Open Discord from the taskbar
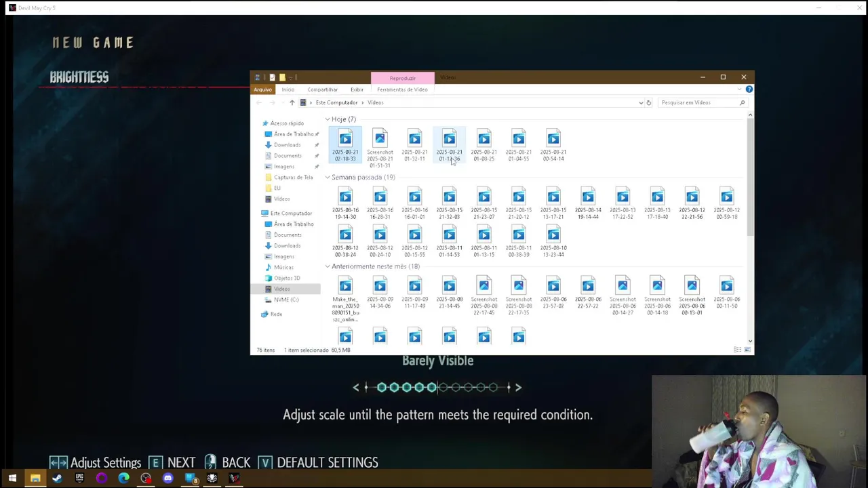Image resolution: width=868 pixels, height=488 pixels. pyautogui.click(x=167, y=479)
